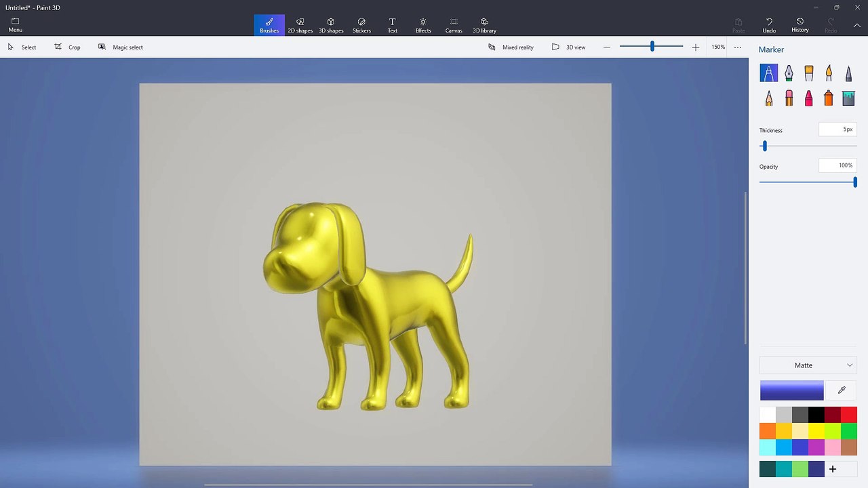The height and width of the screenshot is (488, 868).
Task: Click the 150% zoom percentage value
Action: [x=718, y=47]
